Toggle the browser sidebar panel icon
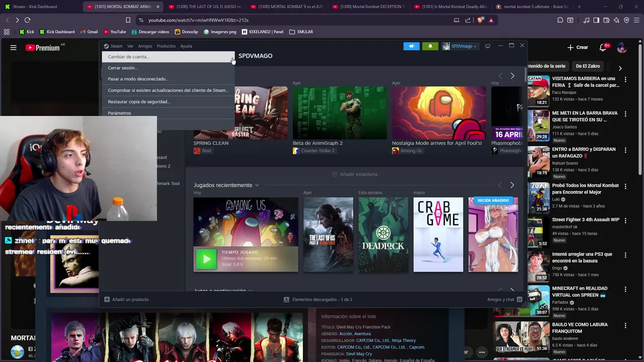 click(x=596, y=20)
